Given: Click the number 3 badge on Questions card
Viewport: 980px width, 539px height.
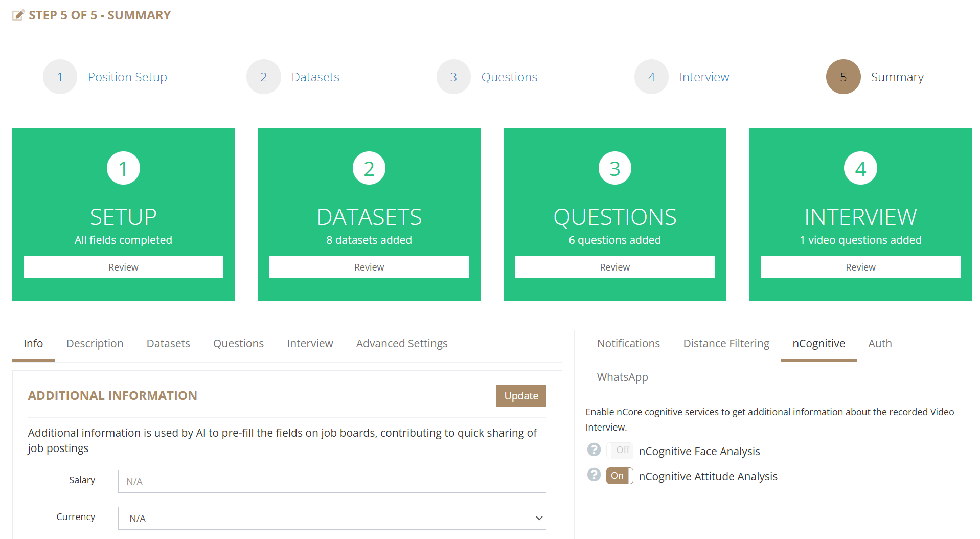Looking at the screenshot, I should point(615,168).
